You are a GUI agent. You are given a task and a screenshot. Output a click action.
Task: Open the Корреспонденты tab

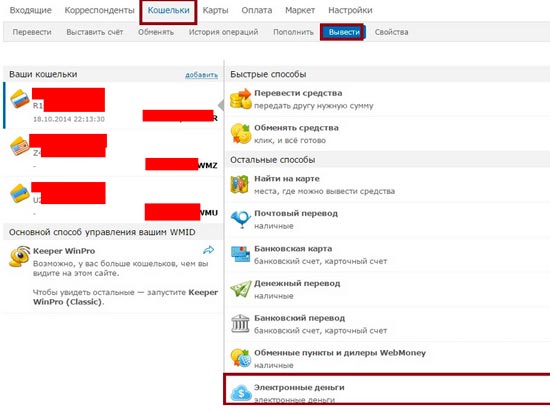tap(99, 10)
